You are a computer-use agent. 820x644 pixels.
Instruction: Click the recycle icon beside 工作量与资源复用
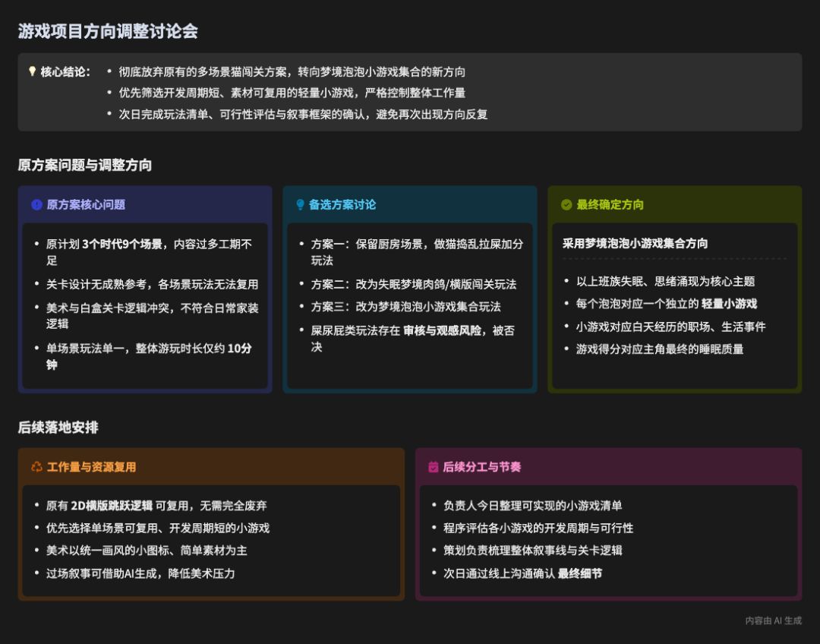pyautogui.click(x=36, y=466)
